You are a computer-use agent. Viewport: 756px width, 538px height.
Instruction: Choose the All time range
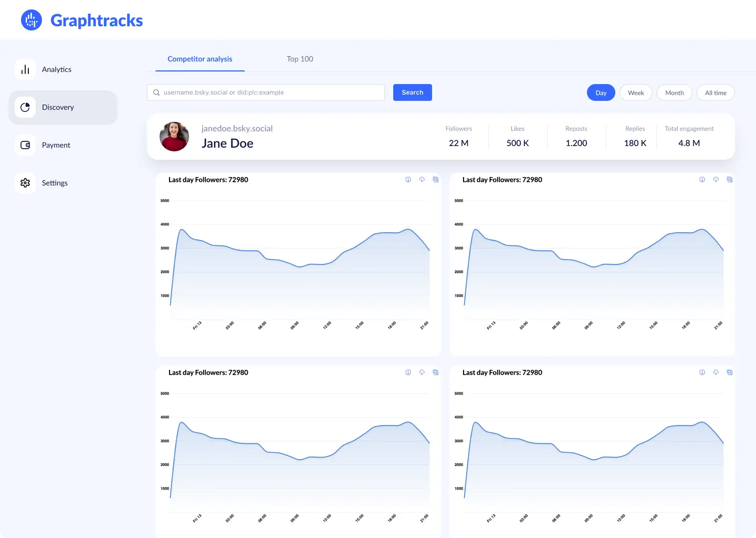point(715,93)
